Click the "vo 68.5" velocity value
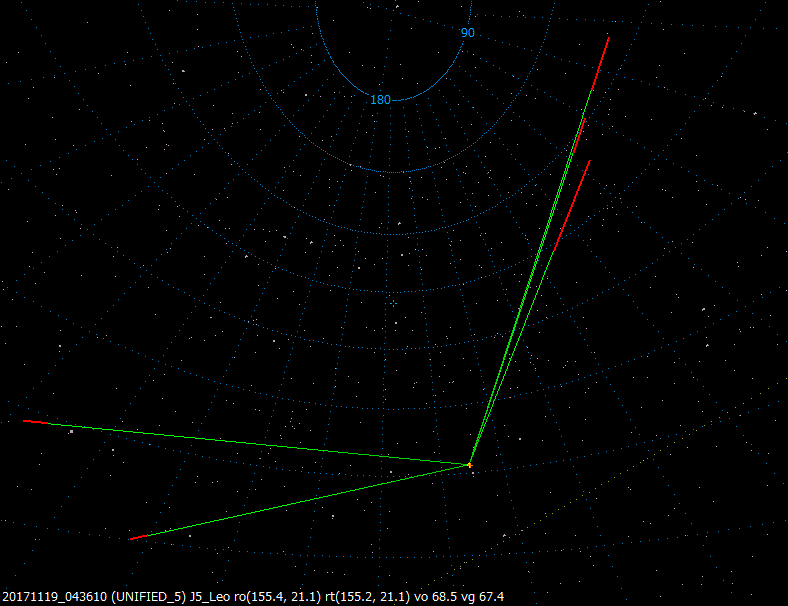788x606 pixels. coord(434,597)
